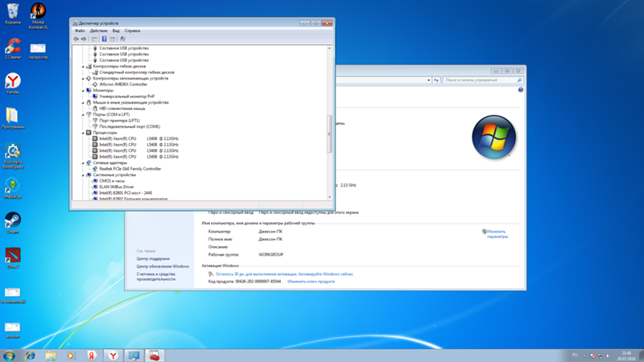Viewport: 644px width, 362px height.
Task: Click the Back arrow in Device Manager toolbar
Action: (76, 39)
